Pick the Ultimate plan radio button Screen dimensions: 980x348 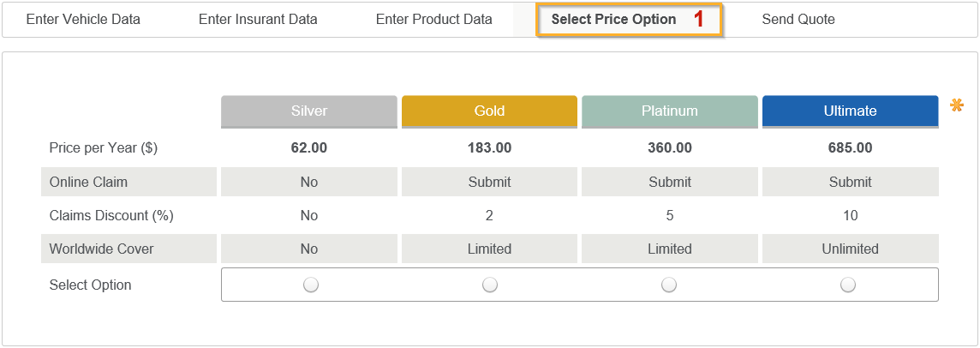(848, 285)
